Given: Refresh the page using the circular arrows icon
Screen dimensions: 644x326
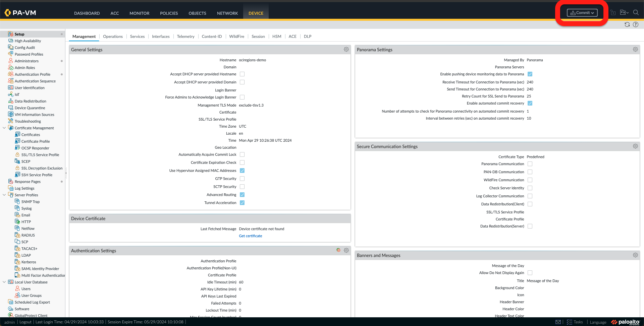Looking at the screenshot, I should [627, 24].
